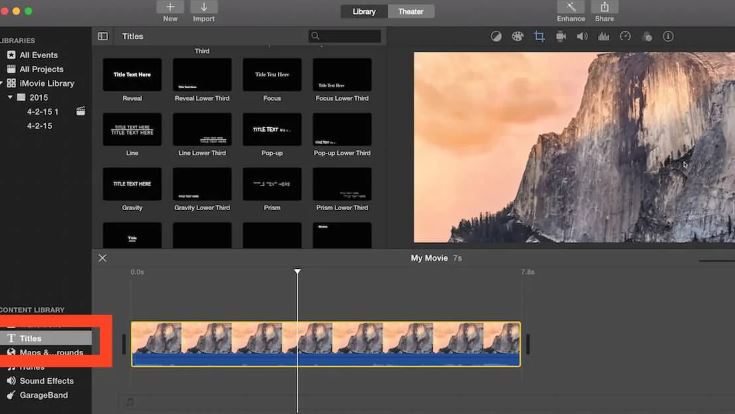The image size is (735, 414).
Task: Click the clip's right trim handle
Action: [528, 344]
